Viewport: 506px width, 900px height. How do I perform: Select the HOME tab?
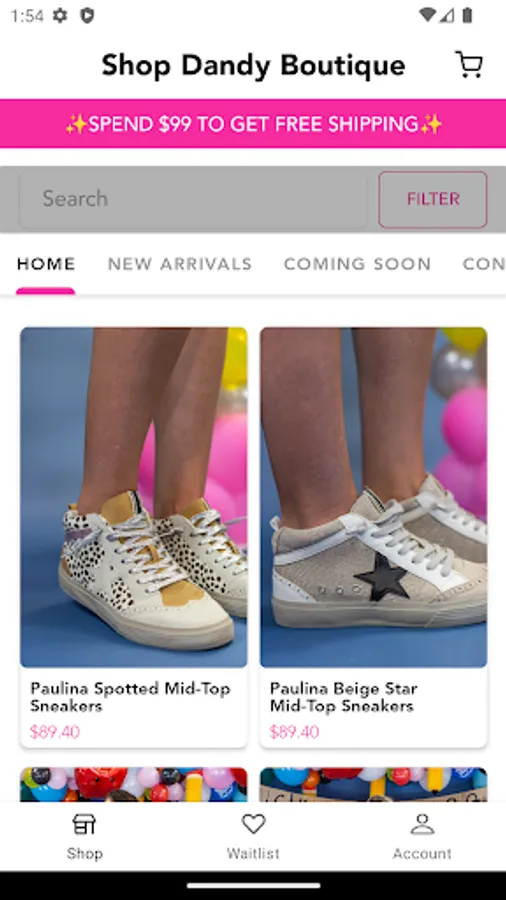(46, 263)
